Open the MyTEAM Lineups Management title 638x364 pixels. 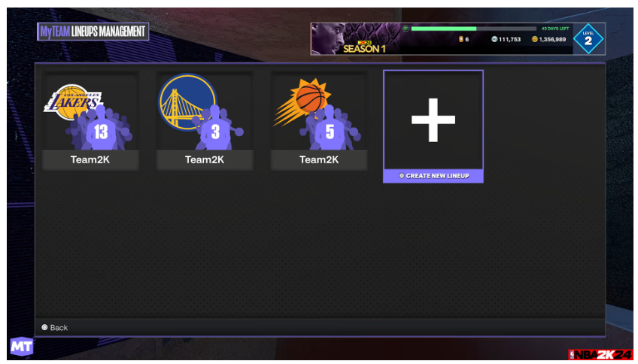pyautogui.click(x=93, y=32)
